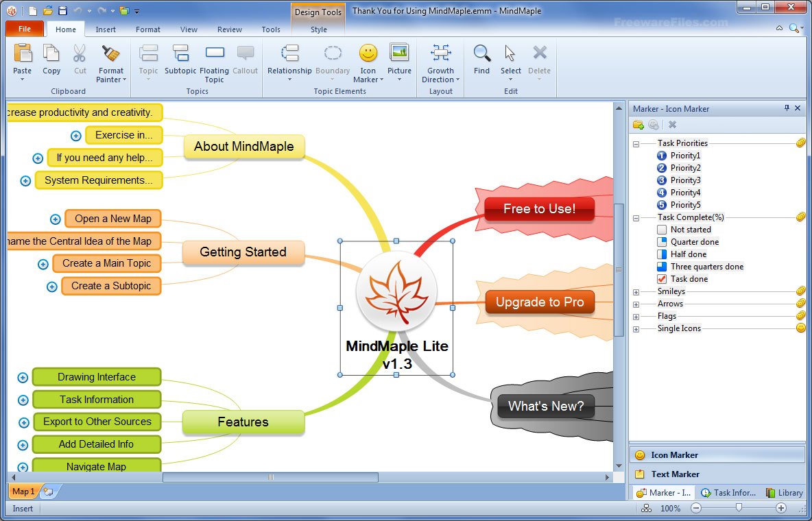Collapse the Task Priorities group
The image size is (812, 521).
(636, 143)
